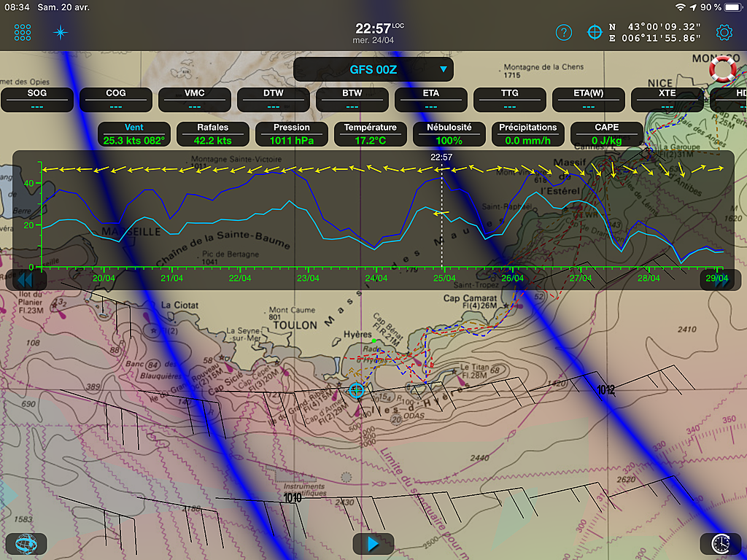Viewport: 747px width, 560px height.
Task: Jump to 26/04 on meteogram axis
Action: point(512,278)
